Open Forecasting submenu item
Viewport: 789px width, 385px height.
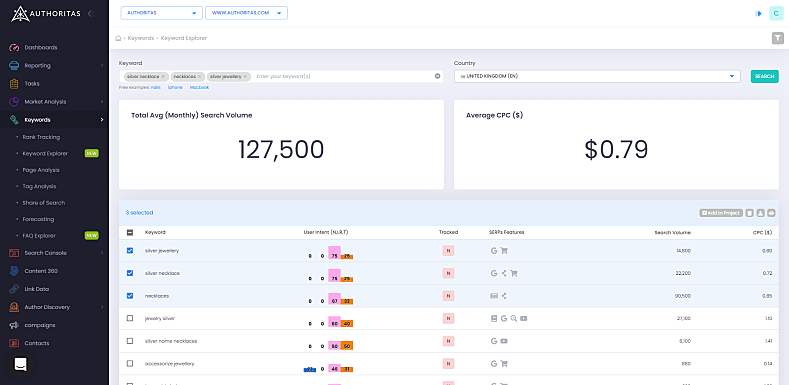38,219
